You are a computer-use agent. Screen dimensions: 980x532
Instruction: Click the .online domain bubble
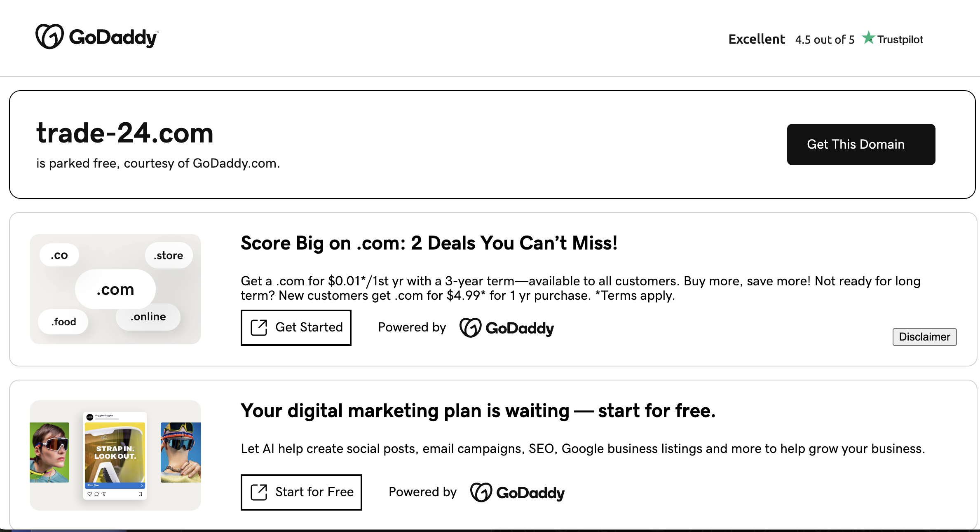[x=148, y=317]
